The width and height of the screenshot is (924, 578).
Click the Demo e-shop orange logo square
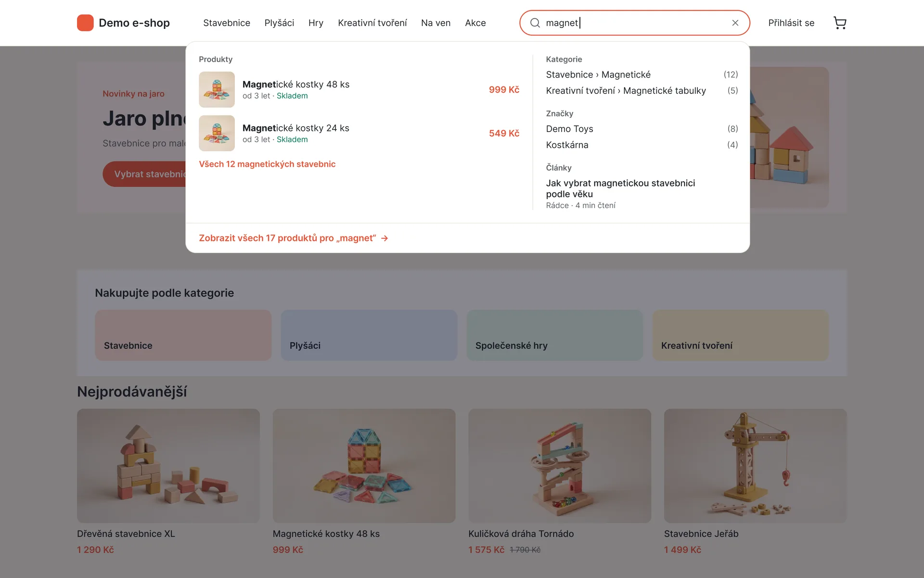click(x=85, y=23)
